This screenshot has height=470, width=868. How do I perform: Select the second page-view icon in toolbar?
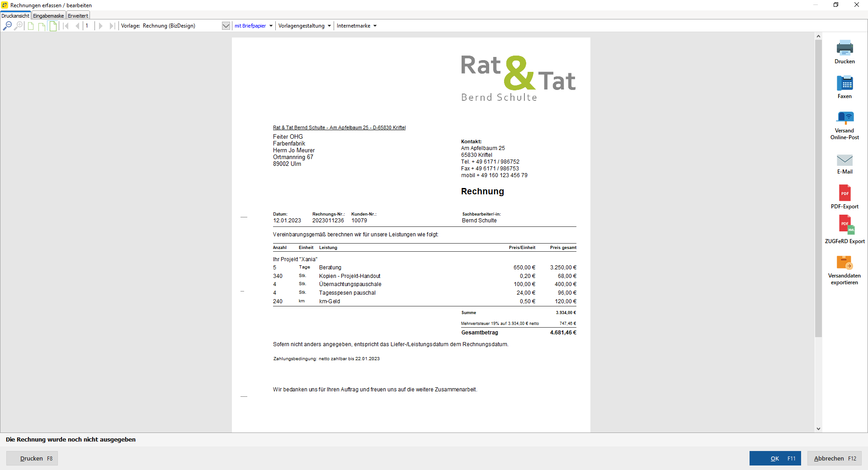click(42, 26)
